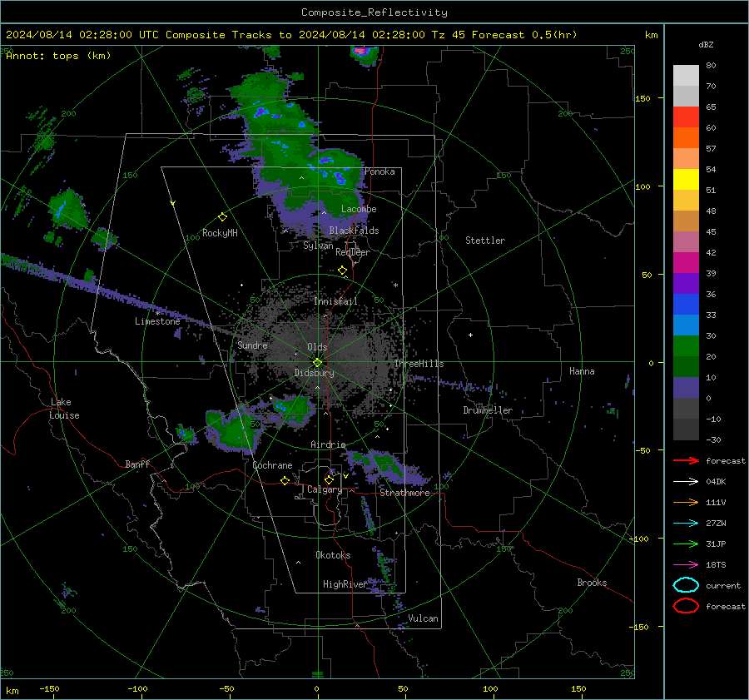The width and height of the screenshot is (749, 700).
Task: Click the yellow diamond marker above Innisfail
Action: pyautogui.click(x=343, y=271)
